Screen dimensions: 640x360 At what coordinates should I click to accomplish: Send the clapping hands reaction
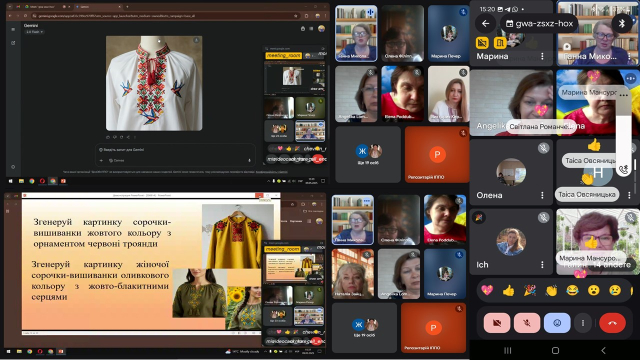pyautogui.click(x=551, y=290)
